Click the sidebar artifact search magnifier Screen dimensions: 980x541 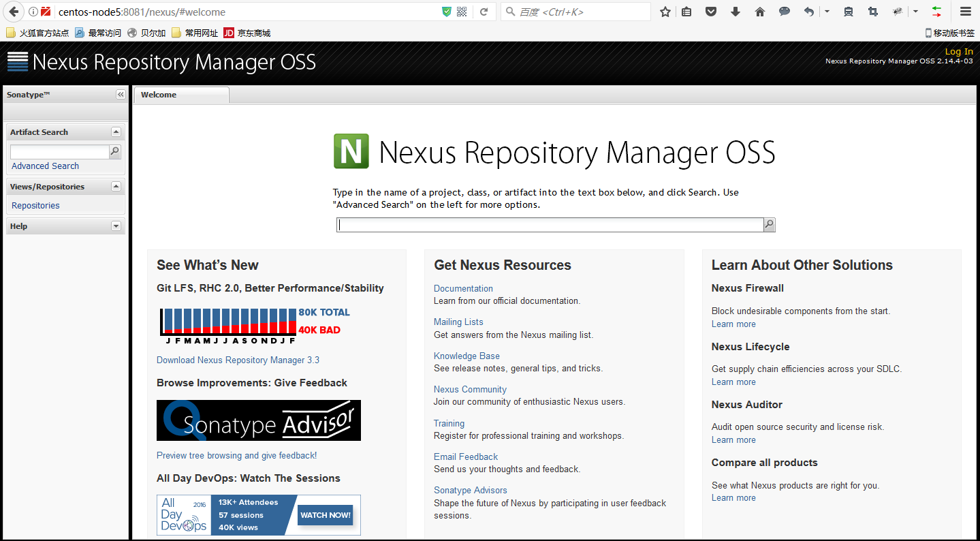(115, 152)
